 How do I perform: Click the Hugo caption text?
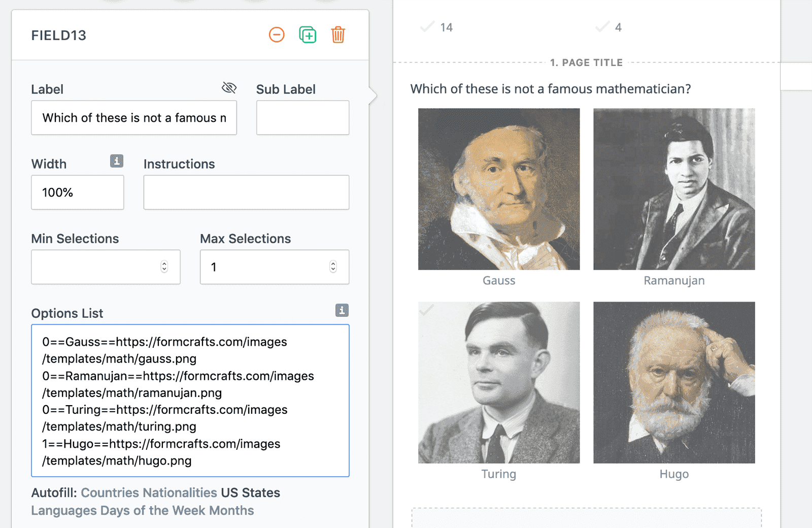coord(674,474)
